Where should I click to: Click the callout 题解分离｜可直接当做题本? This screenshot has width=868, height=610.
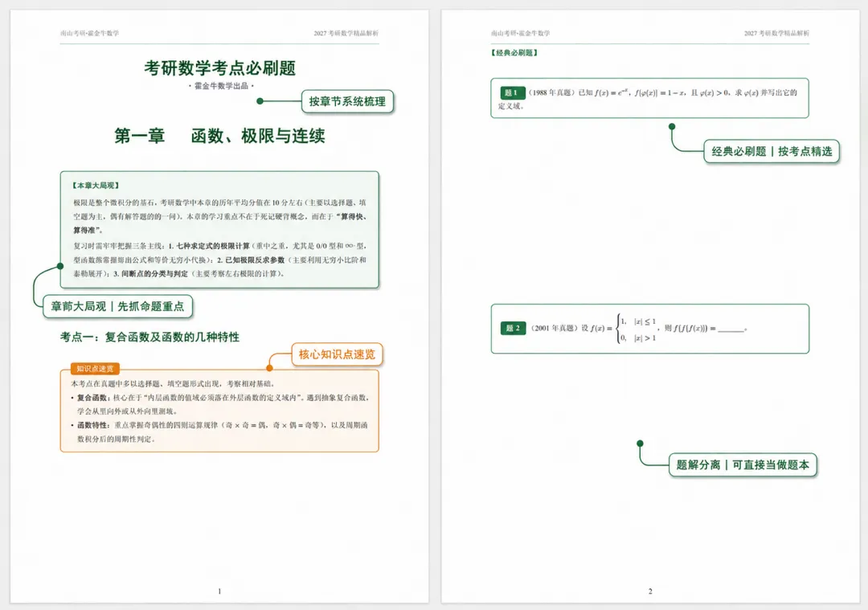743,465
